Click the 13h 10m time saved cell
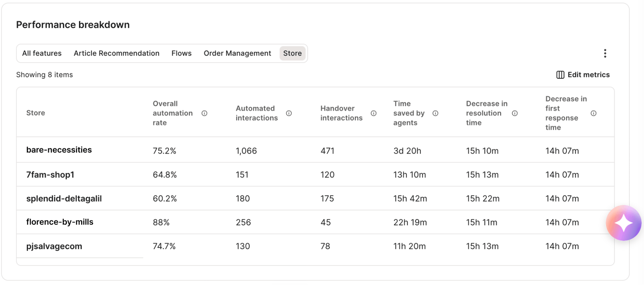The width and height of the screenshot is (644, 285). point(409,175)
